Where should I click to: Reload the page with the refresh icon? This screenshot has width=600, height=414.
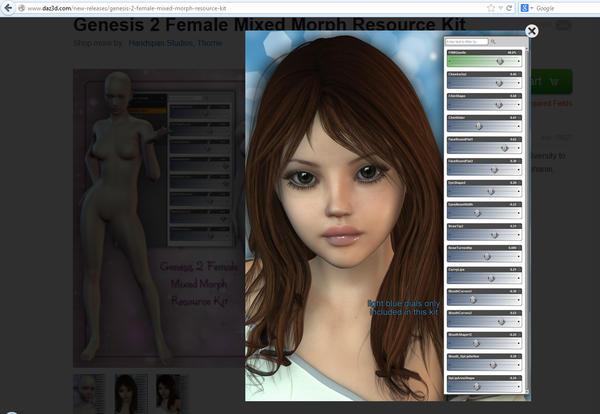(509, 8)
